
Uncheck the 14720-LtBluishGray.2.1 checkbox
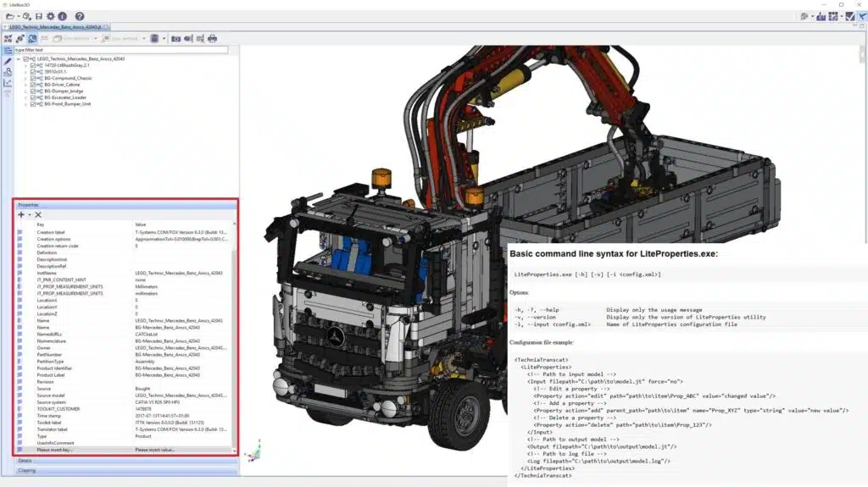33,65
